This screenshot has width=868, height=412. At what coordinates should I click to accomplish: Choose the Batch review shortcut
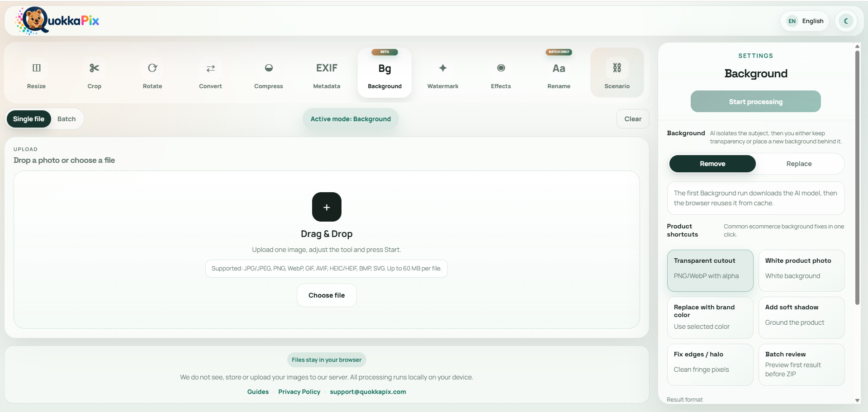802,365
